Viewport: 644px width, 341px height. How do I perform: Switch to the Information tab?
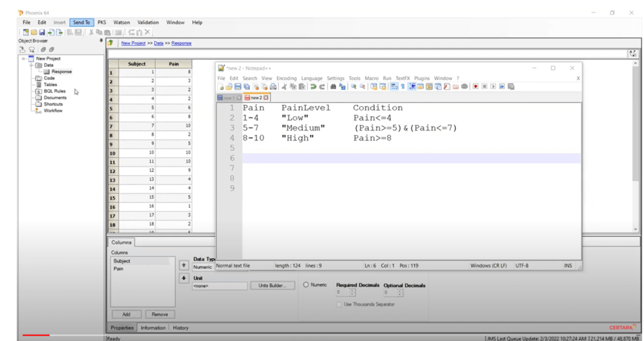pos(153,328)
